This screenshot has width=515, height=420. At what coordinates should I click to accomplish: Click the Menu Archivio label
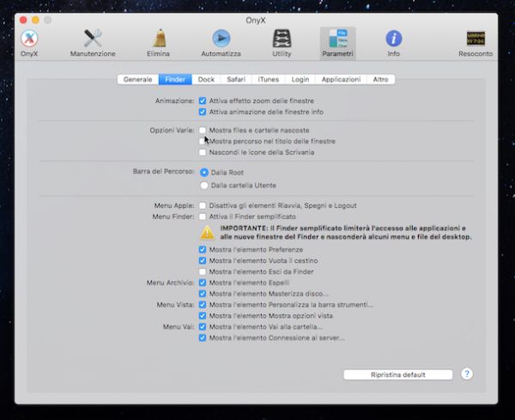pos(170,283)
